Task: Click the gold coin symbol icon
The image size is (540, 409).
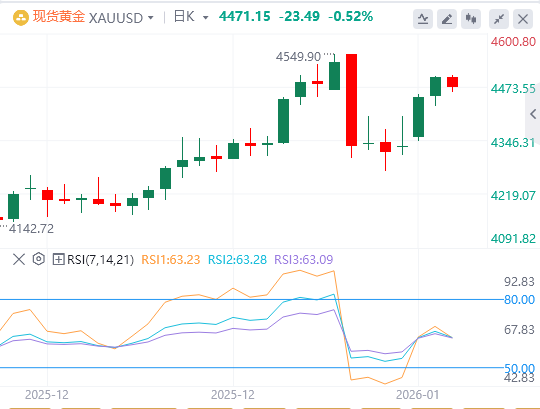Action: tap(20, 18)
